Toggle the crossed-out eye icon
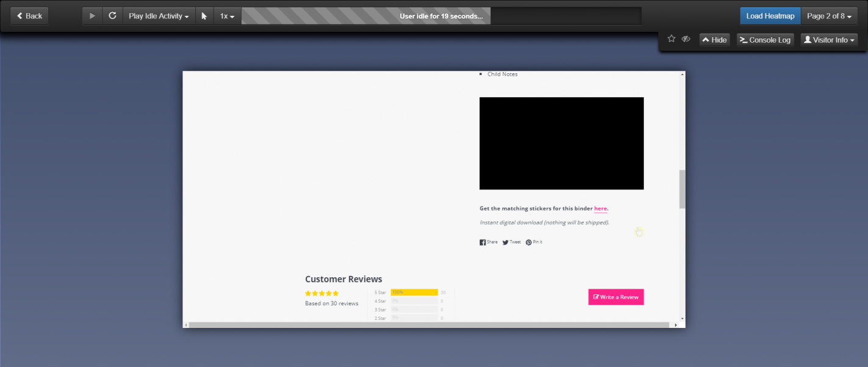 pyautogui.click(x=686, y=39)
